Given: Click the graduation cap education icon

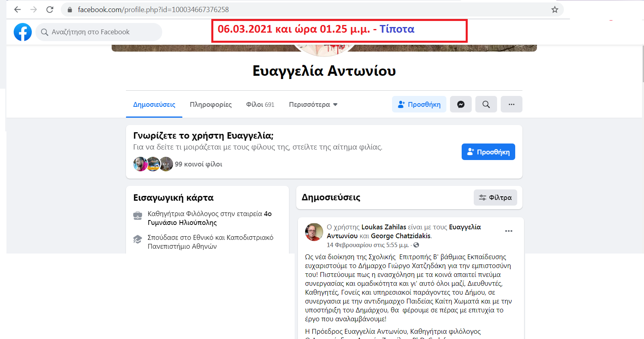Looking at the screenshot, I should click(x=138, y=239).
